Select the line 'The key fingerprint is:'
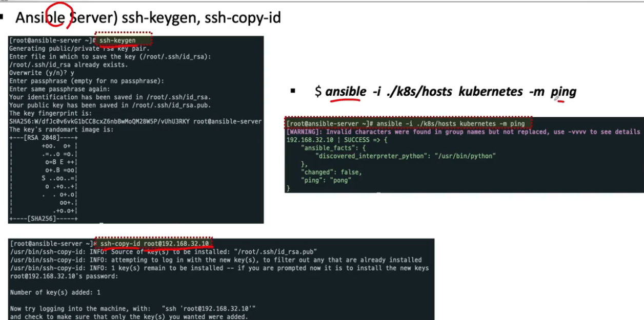The image size is (644, 320). click(50, 113)
